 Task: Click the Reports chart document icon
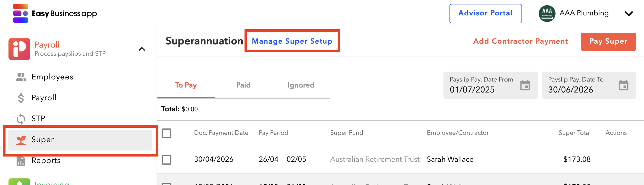click(x=21, y=161)
